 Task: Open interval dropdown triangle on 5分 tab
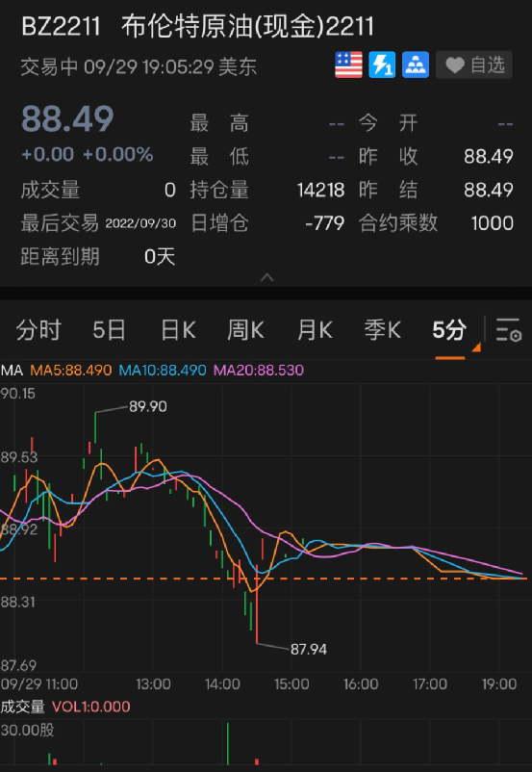476,347
